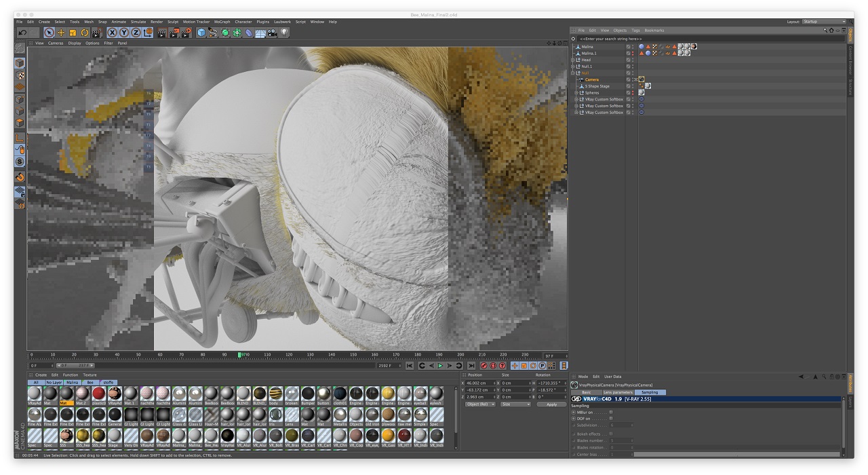Open the MoGraph menu
The width and height of the screenshot is (868, 475).
point(222,22)
